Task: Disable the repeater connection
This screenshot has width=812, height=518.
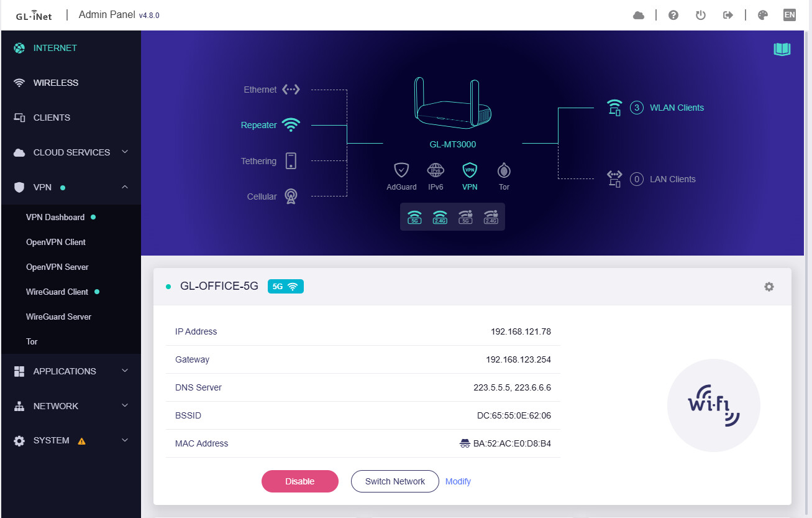Action: coord(300,481)
